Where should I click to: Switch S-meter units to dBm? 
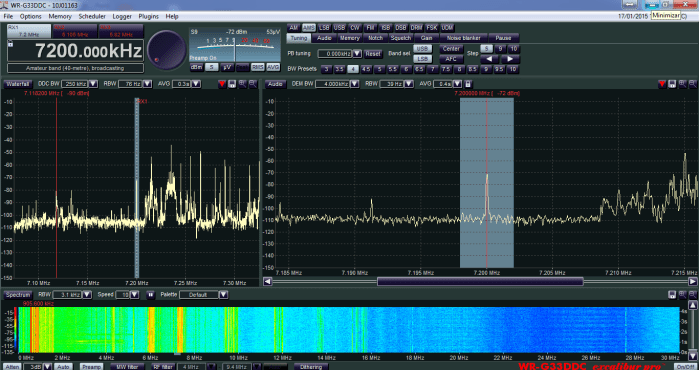[x=197, y=67]
